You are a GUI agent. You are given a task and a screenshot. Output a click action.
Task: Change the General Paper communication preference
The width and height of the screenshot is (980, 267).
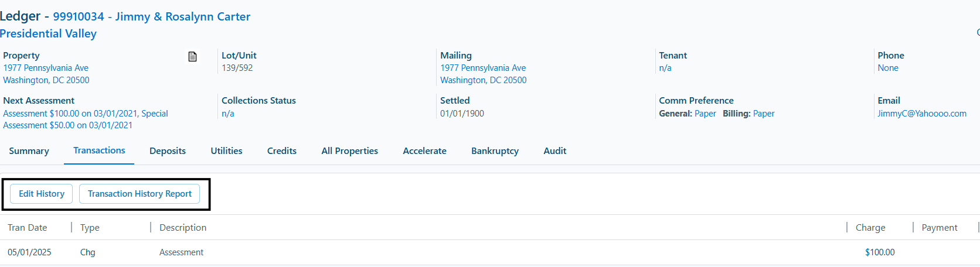pyautogui.click(x=705, y=114)
